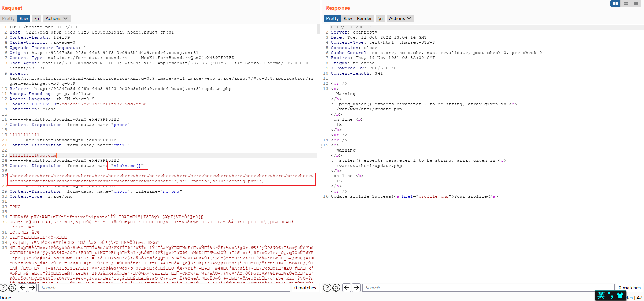Switch to side-by-side split layout icon
Image resolution: width=644 pixels, height=301 pixels.
[x=616, y=4]
